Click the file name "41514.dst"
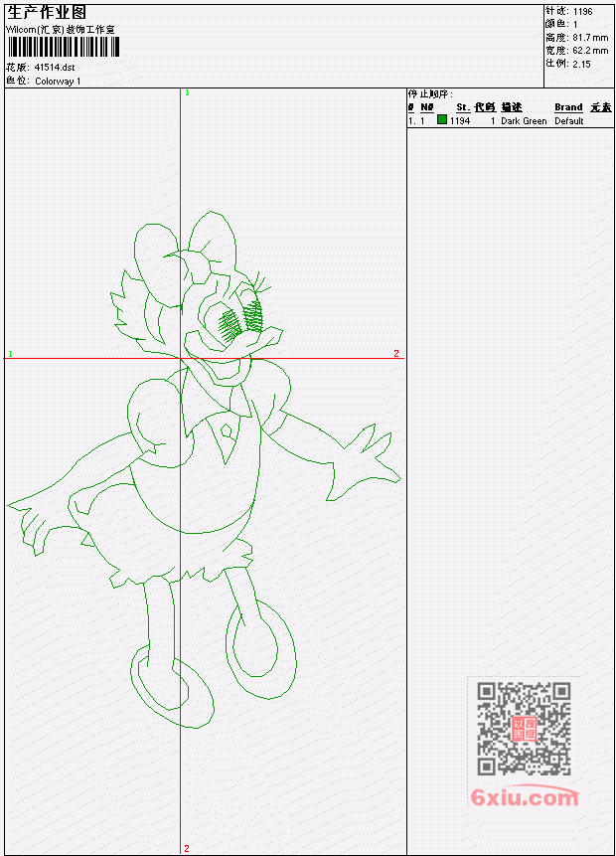Viewport: 616px width, 856px height. pos(55,68)
